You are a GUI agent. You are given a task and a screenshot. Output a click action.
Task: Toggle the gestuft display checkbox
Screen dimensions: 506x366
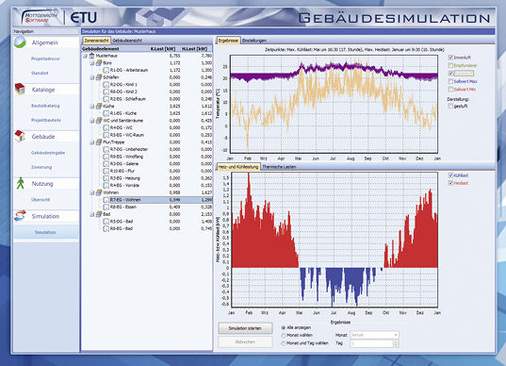(451, 106)
